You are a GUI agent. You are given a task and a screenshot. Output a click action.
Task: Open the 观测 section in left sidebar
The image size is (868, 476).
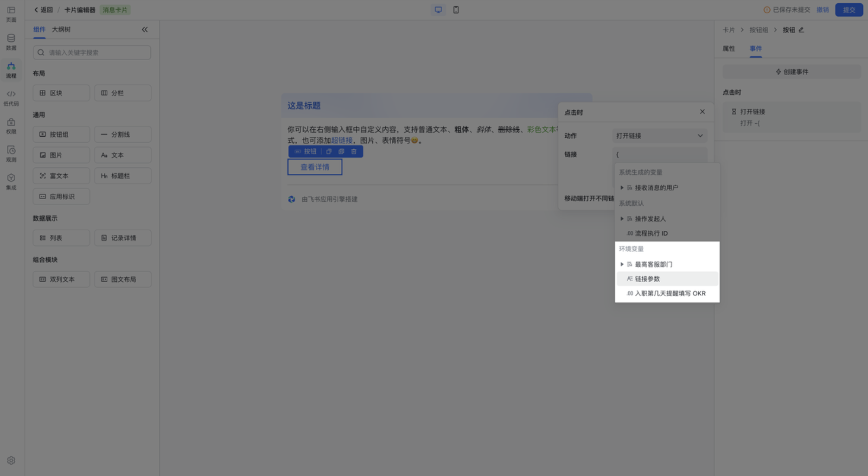(x=11, y=153)
